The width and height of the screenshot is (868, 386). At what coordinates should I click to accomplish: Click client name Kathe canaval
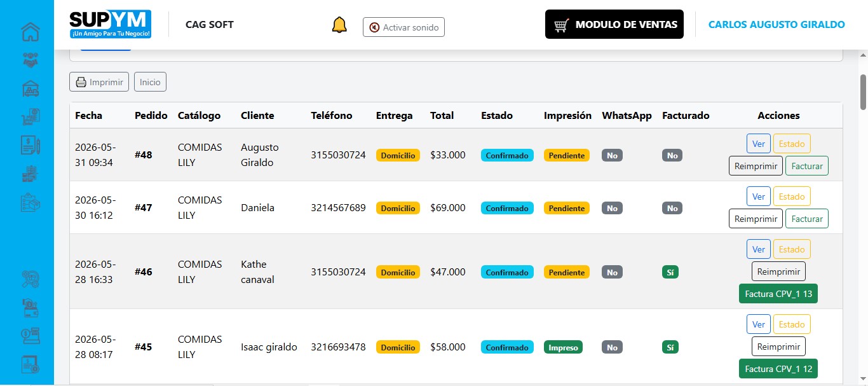point(257,272)
